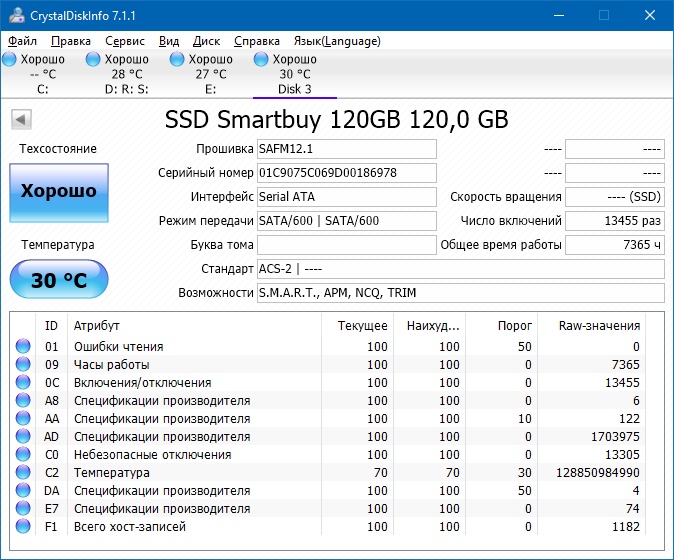Click the previous disk arrow button
This screenshot has width=674, height=560.
20,120
